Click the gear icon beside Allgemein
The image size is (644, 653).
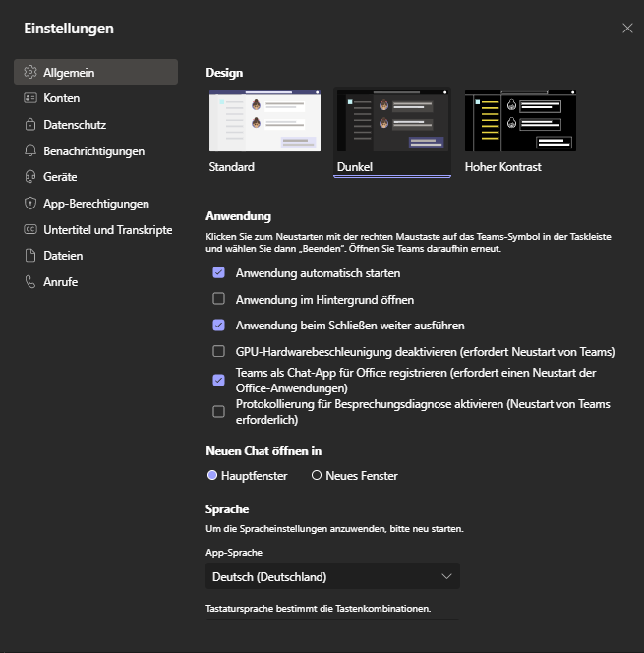click(x=30, y=72)
